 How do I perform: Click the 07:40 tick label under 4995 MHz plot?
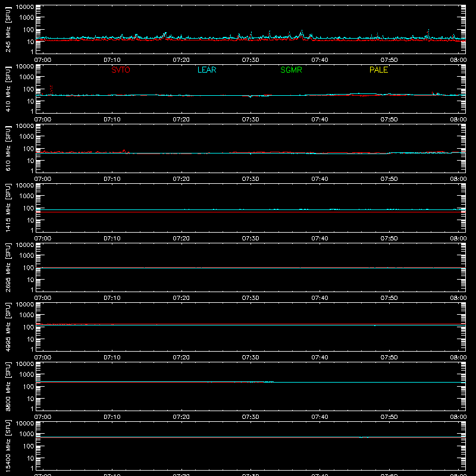[320, 358]
